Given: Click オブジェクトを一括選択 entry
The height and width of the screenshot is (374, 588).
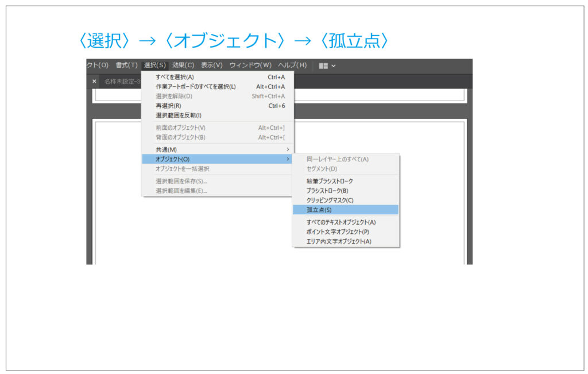Looking at the screenshot, I should (218, 169).
